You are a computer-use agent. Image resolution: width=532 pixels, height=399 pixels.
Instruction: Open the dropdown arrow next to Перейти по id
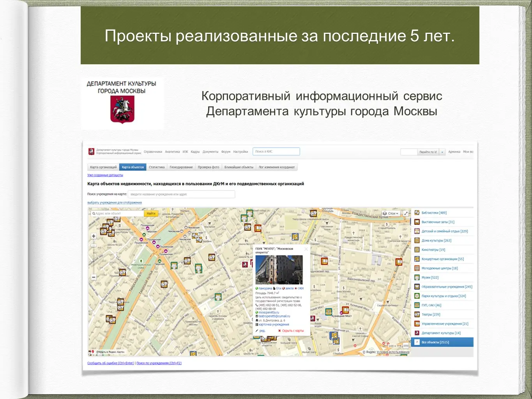pos(442,152)
